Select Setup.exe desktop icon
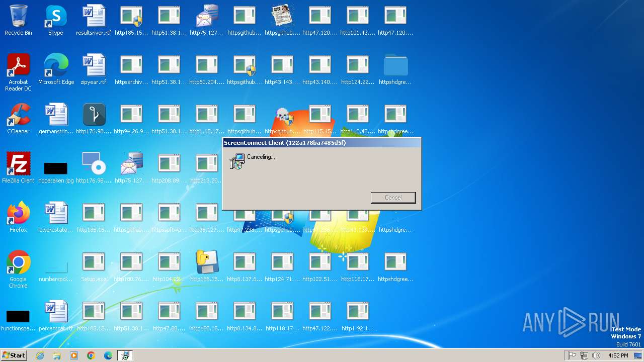This screenshot has height=362, width=644. (x=94, y=266)
